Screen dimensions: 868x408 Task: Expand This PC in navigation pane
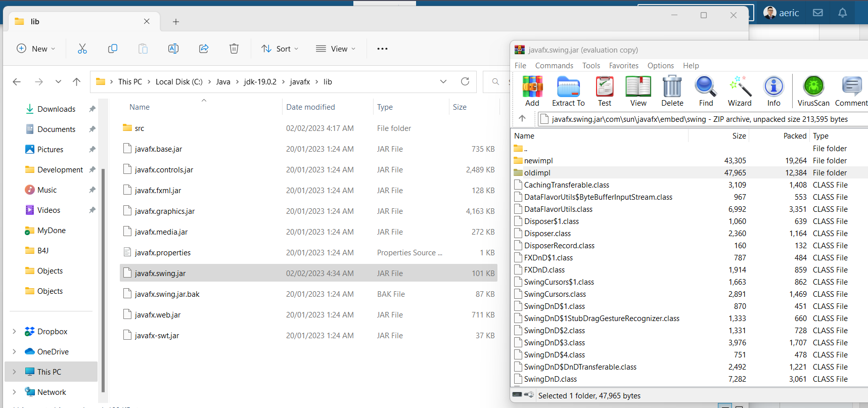point(14,372)
